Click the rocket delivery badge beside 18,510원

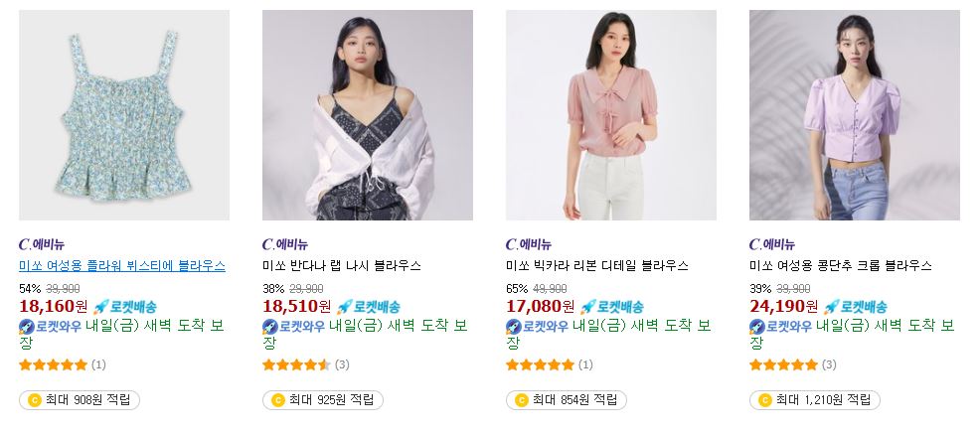(x=368, y=307)
